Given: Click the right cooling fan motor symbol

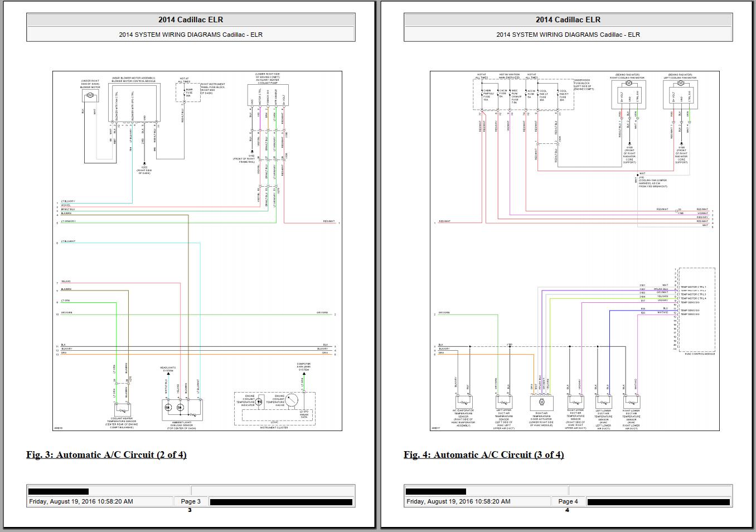Looking at the screenshot, I should [628, 84].
